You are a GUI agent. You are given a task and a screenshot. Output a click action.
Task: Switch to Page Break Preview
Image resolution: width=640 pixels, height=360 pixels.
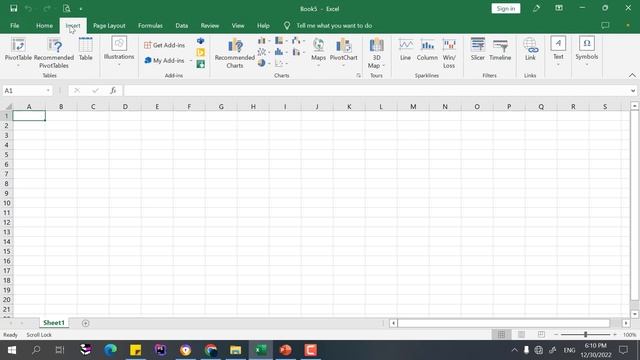click(x=541, y=335)
